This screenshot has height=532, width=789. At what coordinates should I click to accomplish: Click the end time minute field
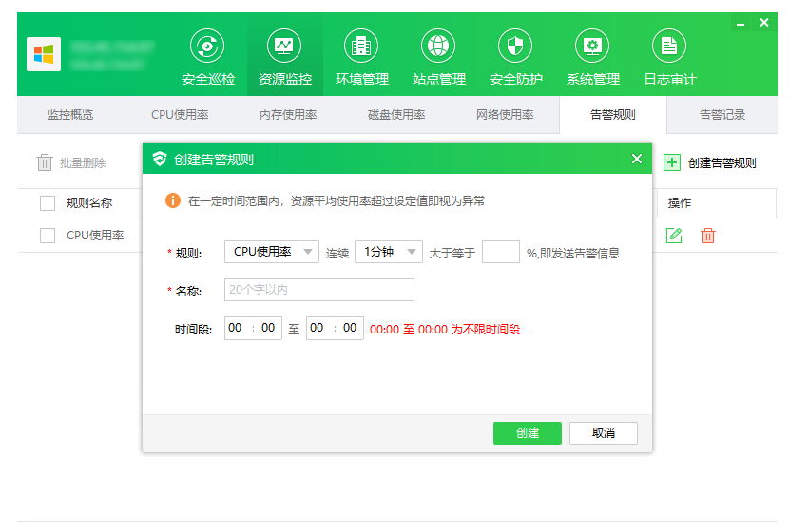point(350,328)
